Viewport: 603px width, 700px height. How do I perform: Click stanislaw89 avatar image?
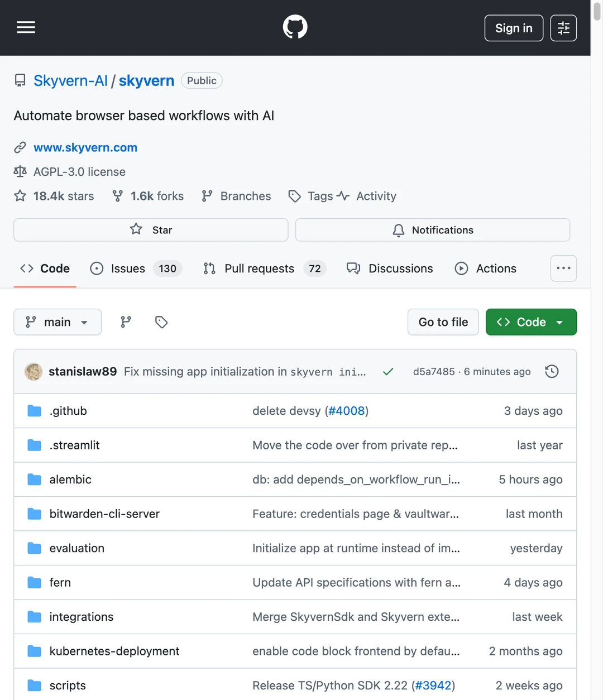pos(33,372)
